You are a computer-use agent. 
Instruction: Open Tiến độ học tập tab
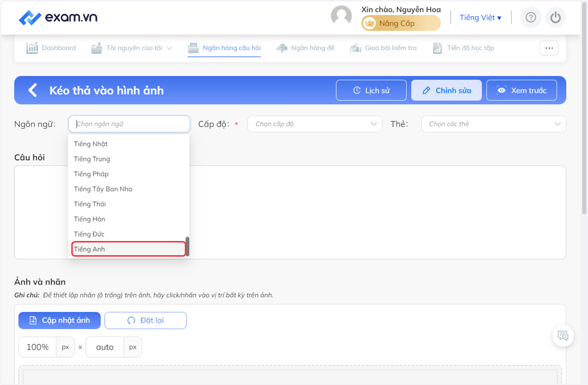coord(463,48)
